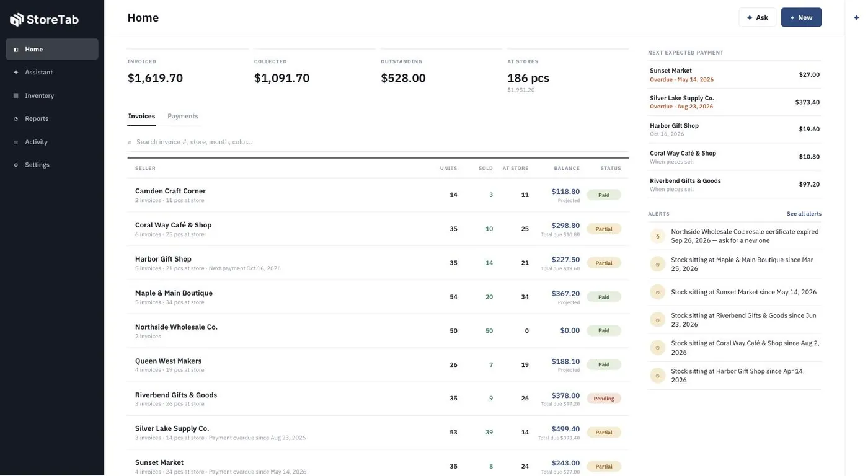This screenshot has height=476, width=868.
Task: Open Queen West Makers seller row
Action: (378, 365)
